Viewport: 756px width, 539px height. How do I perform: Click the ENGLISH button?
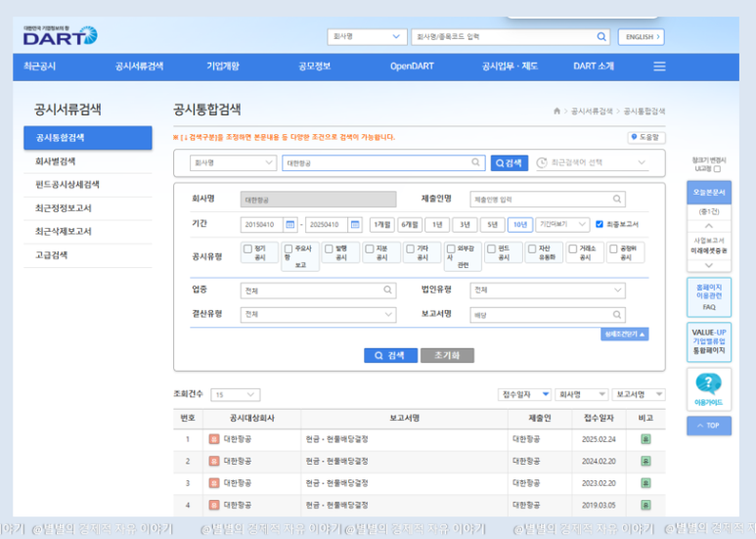pyautogui.click(x=641, y=36)
